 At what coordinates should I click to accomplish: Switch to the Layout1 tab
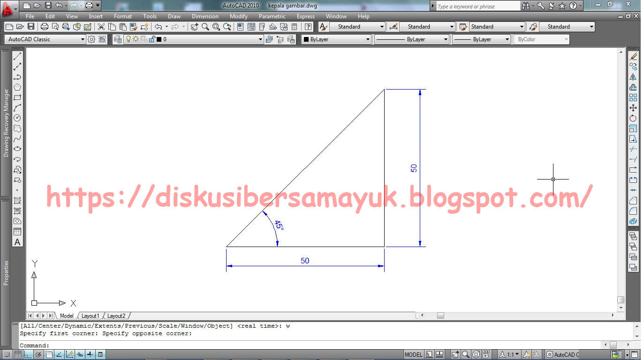click(90, 316)
